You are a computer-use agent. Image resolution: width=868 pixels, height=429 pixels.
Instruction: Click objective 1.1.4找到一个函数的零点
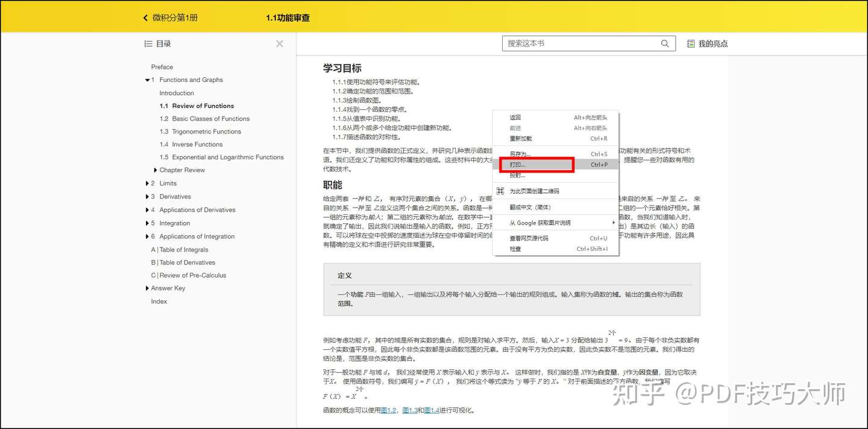click(370, 109)
